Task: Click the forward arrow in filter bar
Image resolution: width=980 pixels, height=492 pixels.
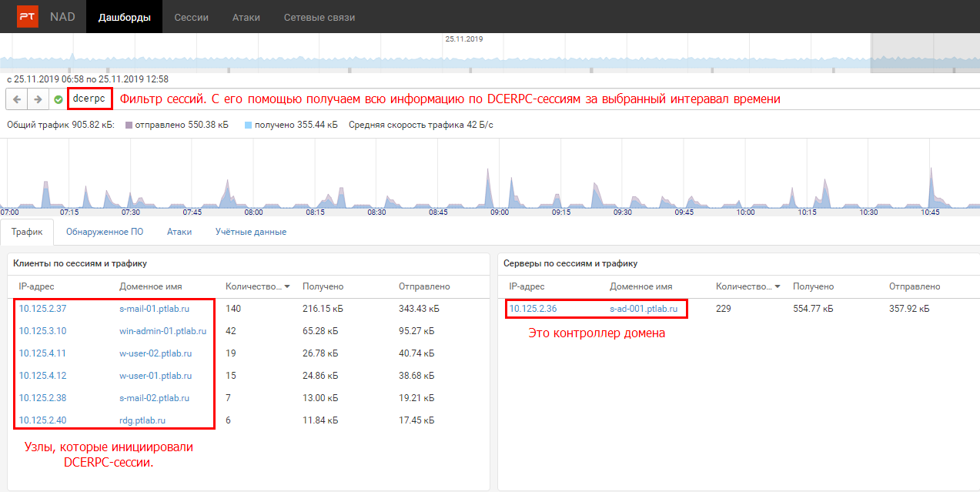Action: pyautogui.click(x=37, y=99)
